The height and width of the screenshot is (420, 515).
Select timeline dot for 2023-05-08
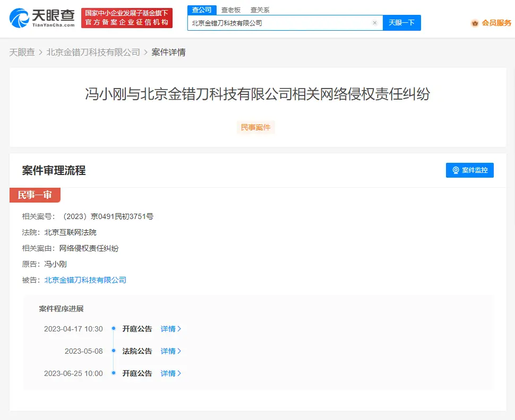click(x=114, y=351)
